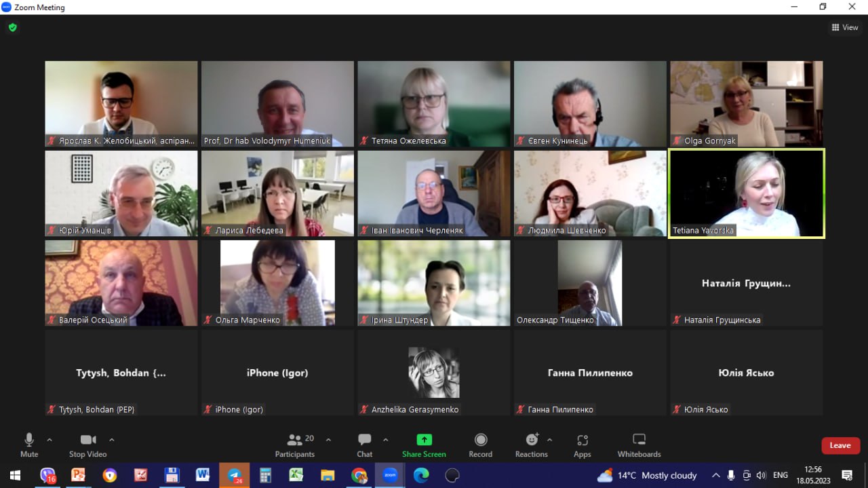This screenshot has height=488, width=868.
Task: Mute the microphone
Action: coord(29,445)
